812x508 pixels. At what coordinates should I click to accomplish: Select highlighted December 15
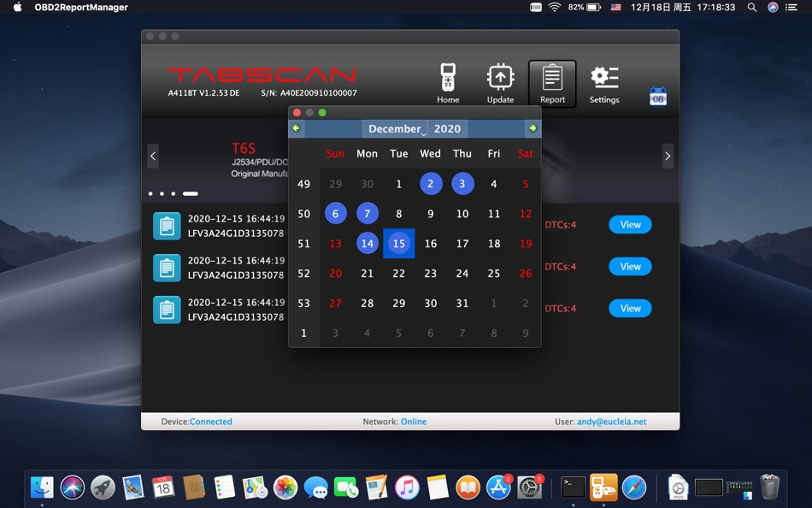(x=399, y=243)
